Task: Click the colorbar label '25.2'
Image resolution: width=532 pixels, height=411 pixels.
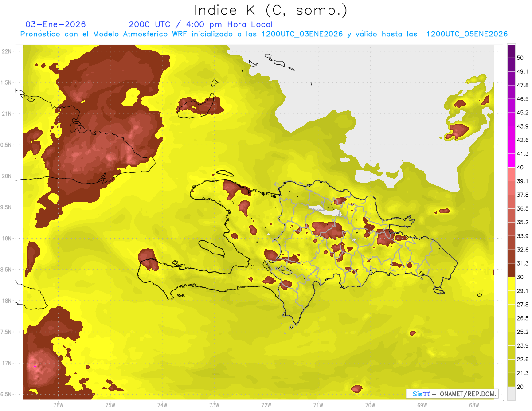Action: pos(523,332)
